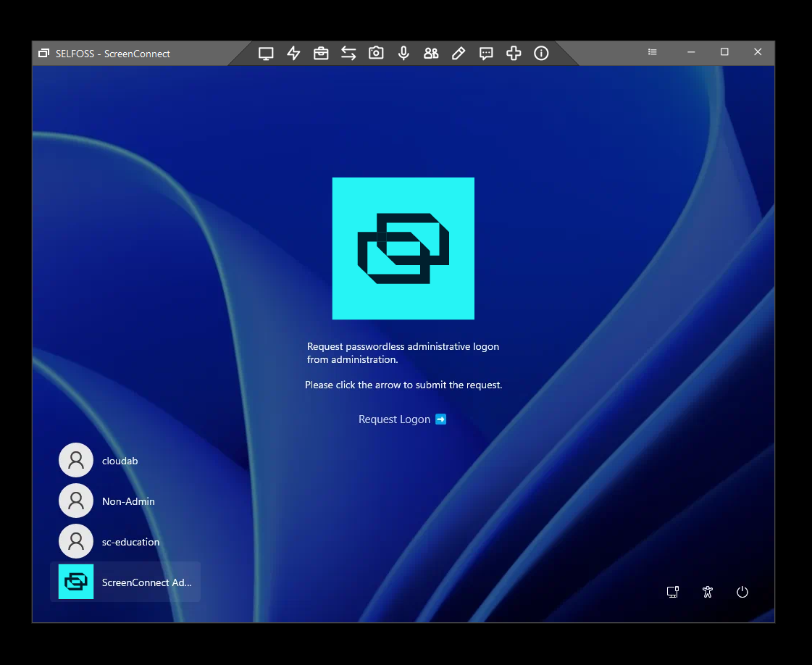Open the session Information icon
The height and width of the screenshot is (665, 812).
(x=541, y=54)
